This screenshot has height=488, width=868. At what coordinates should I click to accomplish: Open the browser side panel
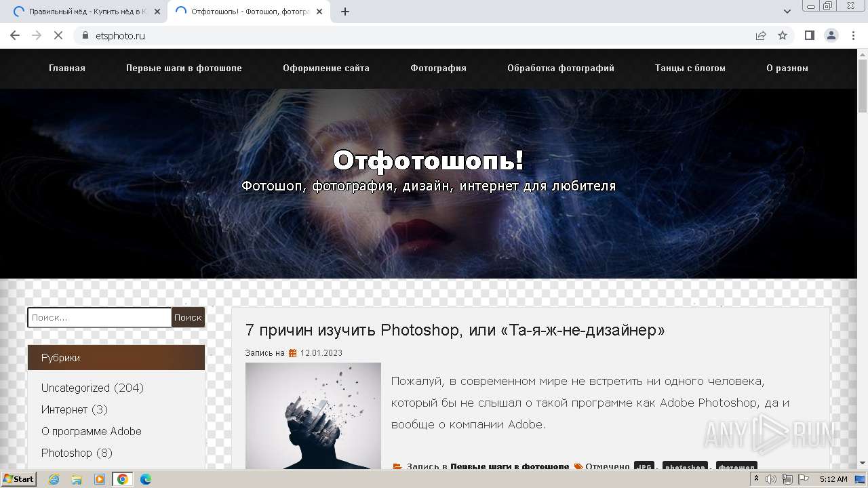(x=809, y=35)
